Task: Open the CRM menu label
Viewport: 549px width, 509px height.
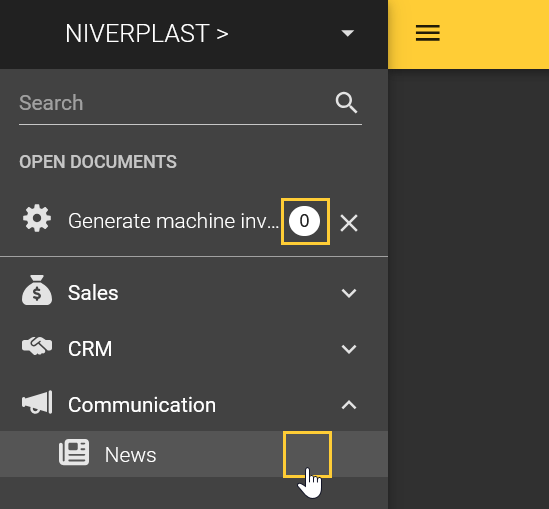Action: coord(90,349)
